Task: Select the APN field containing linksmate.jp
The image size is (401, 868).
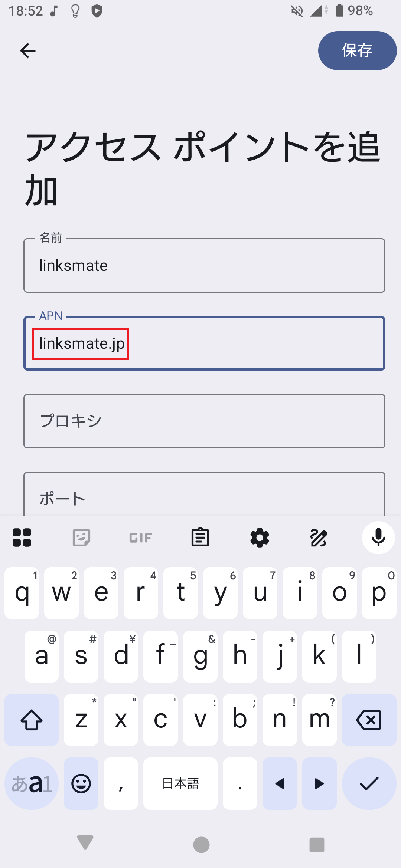Action: [204, 343]
